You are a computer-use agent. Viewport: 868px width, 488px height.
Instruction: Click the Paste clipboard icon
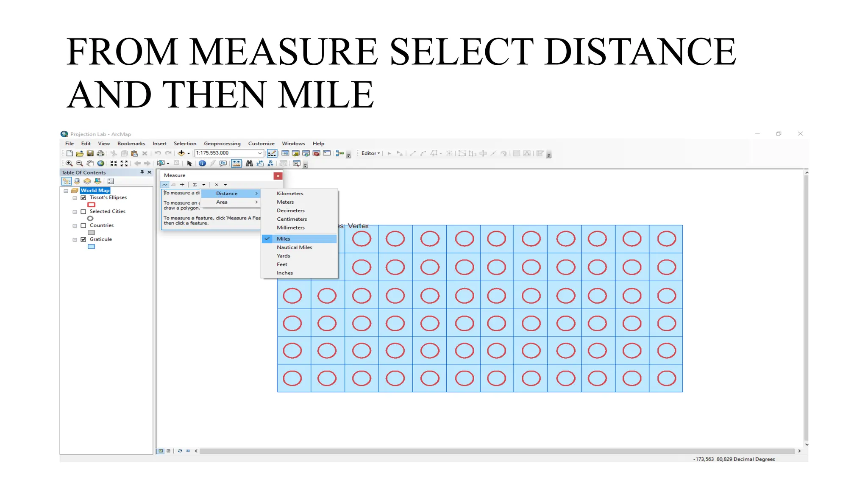[134, 153]
